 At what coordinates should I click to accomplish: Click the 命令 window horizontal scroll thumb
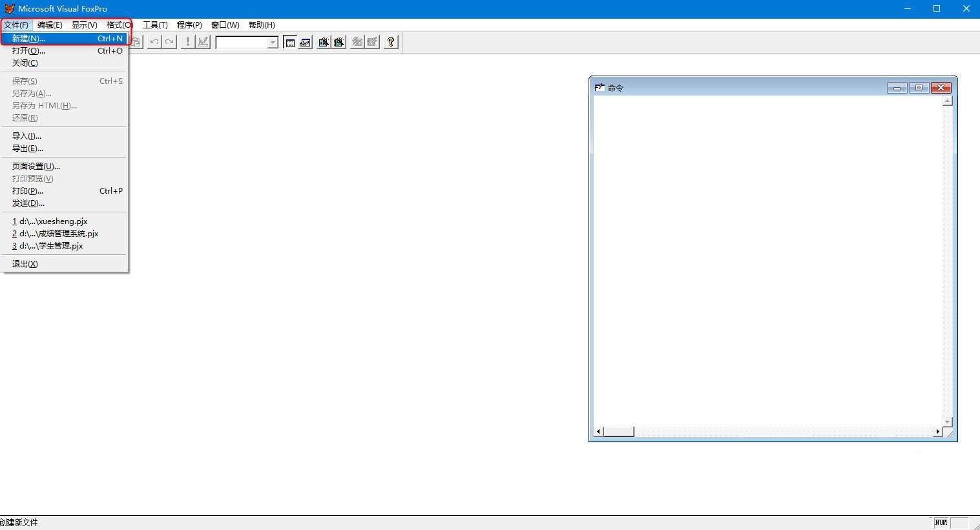point(618,432)
